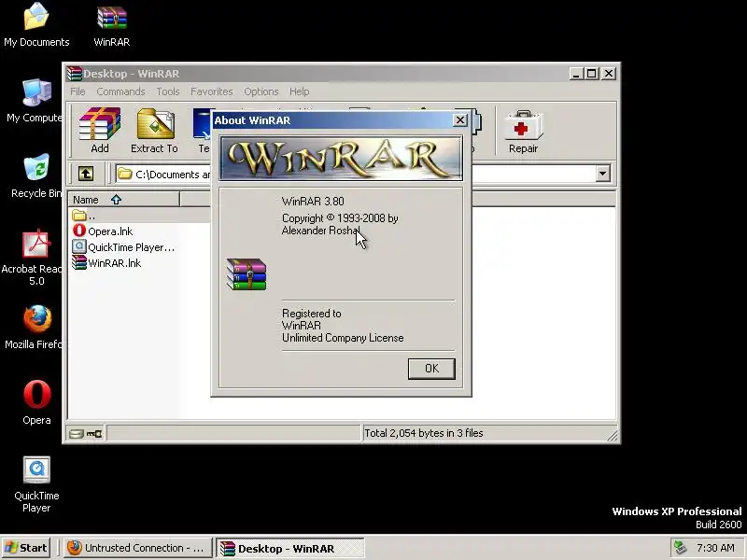Open the File menu in WinRAR

click(78, 91)
